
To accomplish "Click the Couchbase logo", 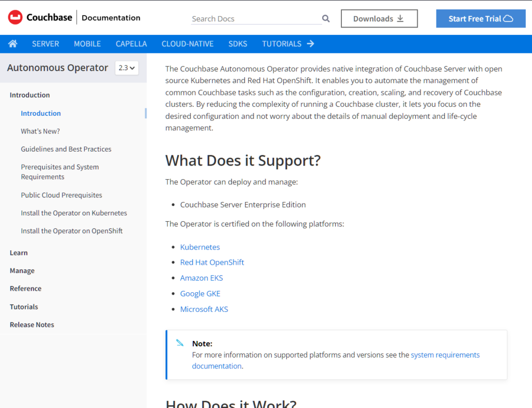I will click(40, 17).
